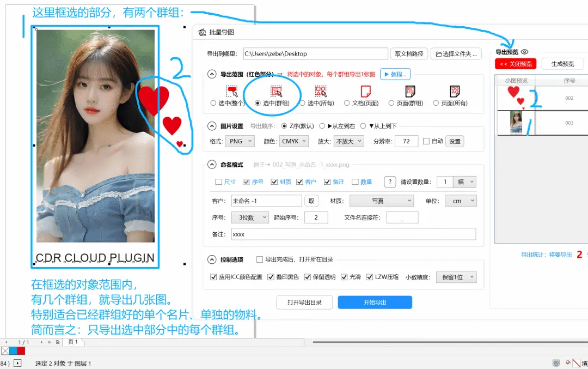
Task: Click the 选中(所有) export range icon
Action: (321, 91)
